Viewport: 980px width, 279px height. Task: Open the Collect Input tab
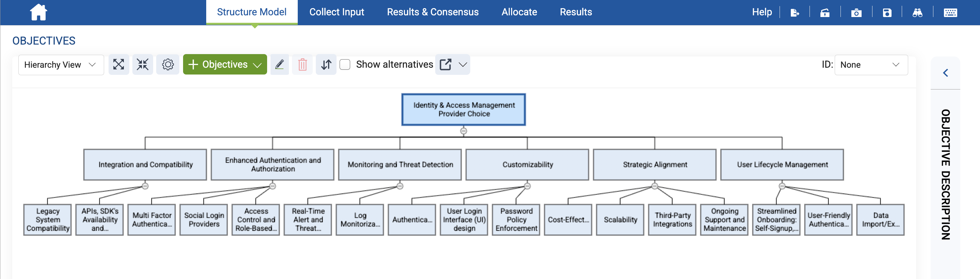[x=337, y=12]
